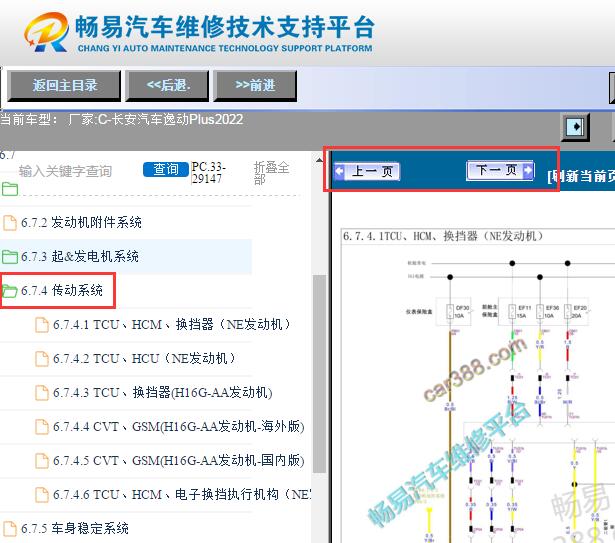
Task: Click the 查询 search button
Action: (166, 169)
